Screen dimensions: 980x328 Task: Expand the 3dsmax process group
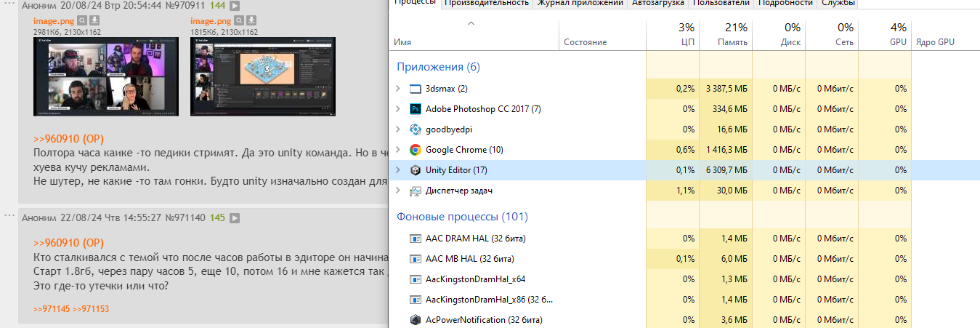coord(397,89)
